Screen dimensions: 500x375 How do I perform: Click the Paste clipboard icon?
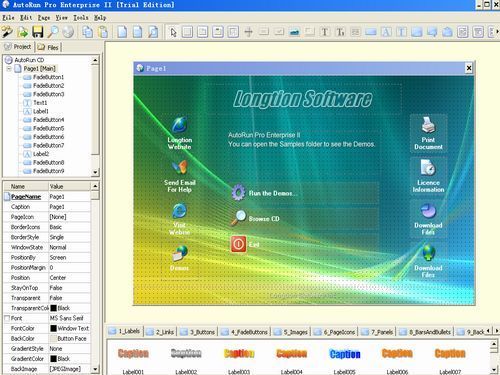(103, 32)
